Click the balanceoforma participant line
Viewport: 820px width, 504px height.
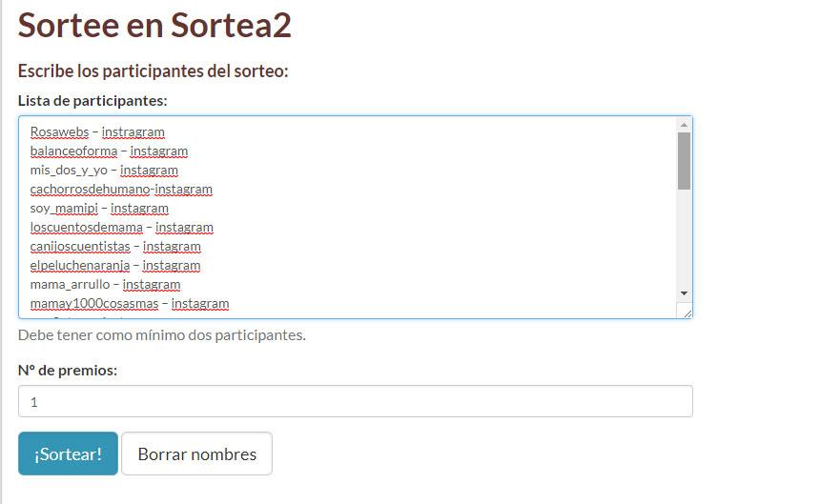pyautogui.click(x=109, y=151)
